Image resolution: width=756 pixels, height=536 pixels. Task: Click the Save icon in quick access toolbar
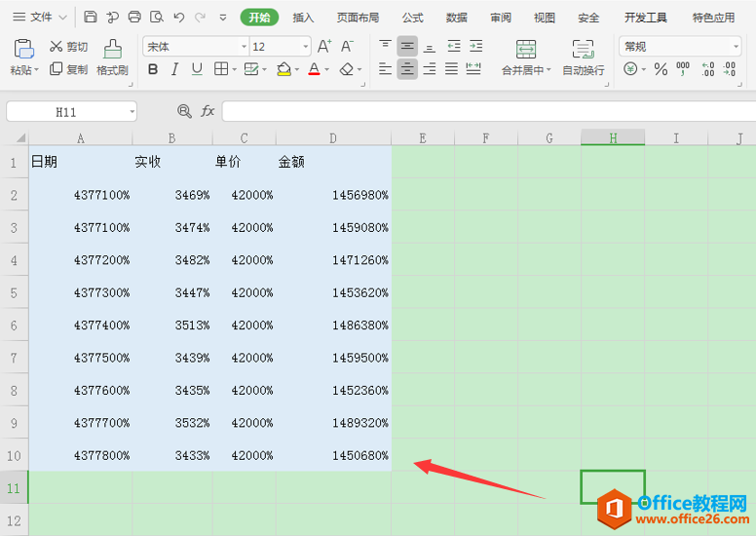click(x=91, y=18)
